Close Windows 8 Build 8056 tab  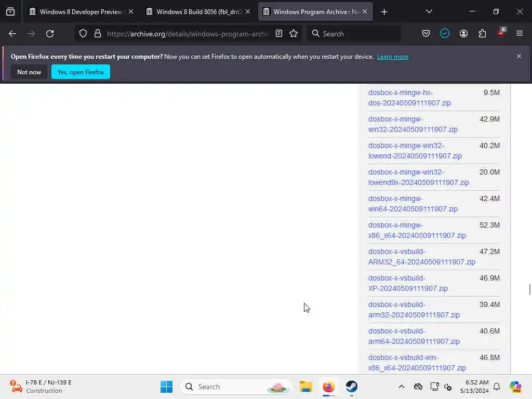(x=248, y=12)
